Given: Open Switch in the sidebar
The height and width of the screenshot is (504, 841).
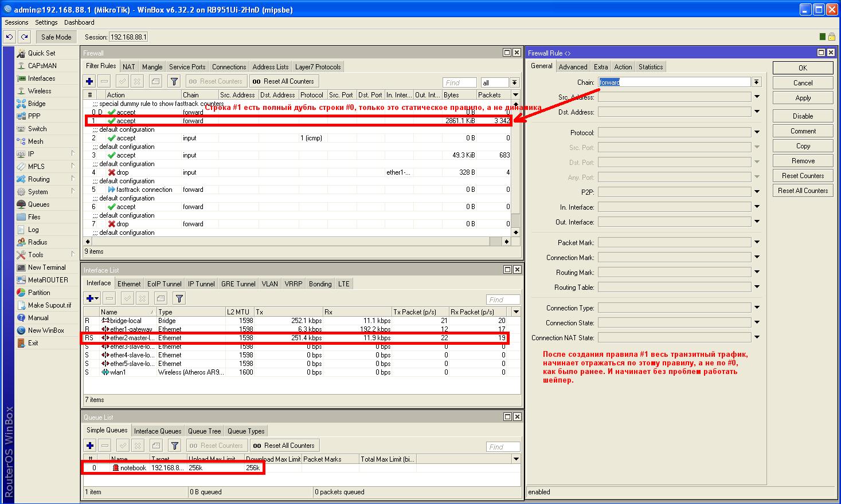Looking at the screenshot, I should pyautogui.click(x=37, y=129).
